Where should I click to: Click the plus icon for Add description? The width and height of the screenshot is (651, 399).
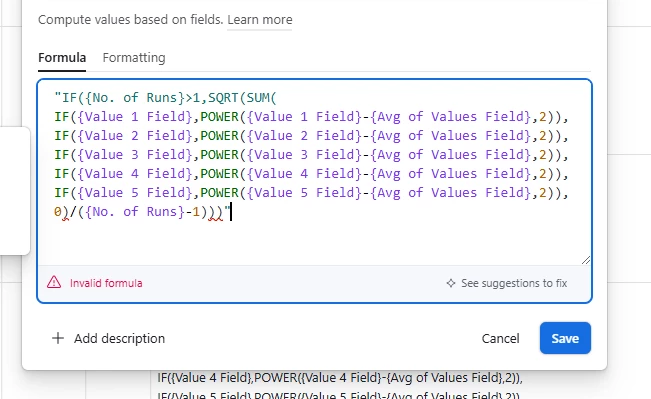pos(58,338)
